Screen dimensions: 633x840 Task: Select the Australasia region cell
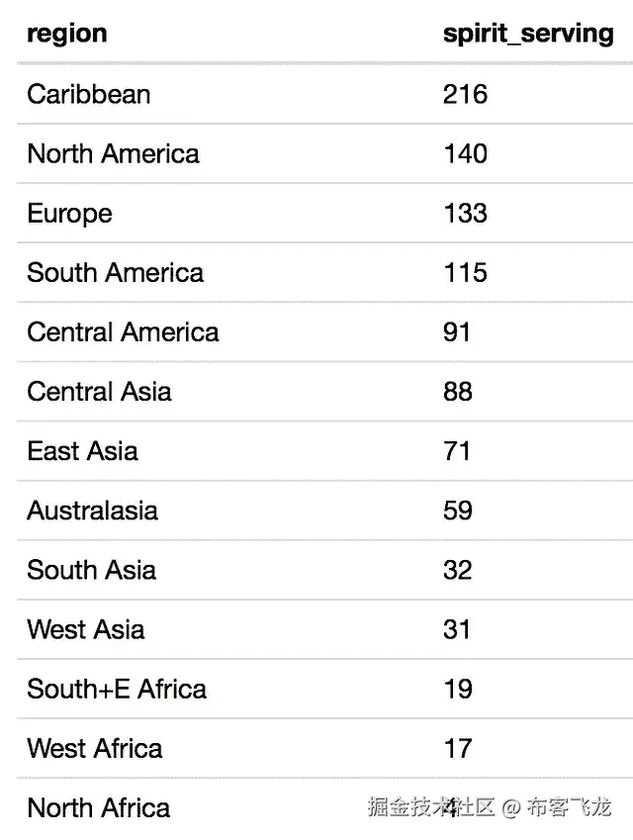tap(92, 511)
